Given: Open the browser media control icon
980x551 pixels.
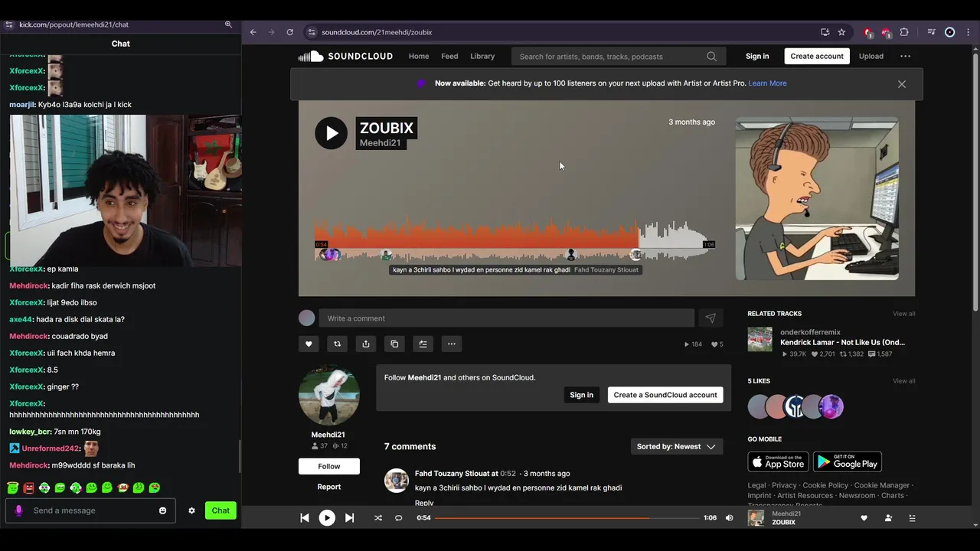Looking at the screenshot, I should [931, 32].
